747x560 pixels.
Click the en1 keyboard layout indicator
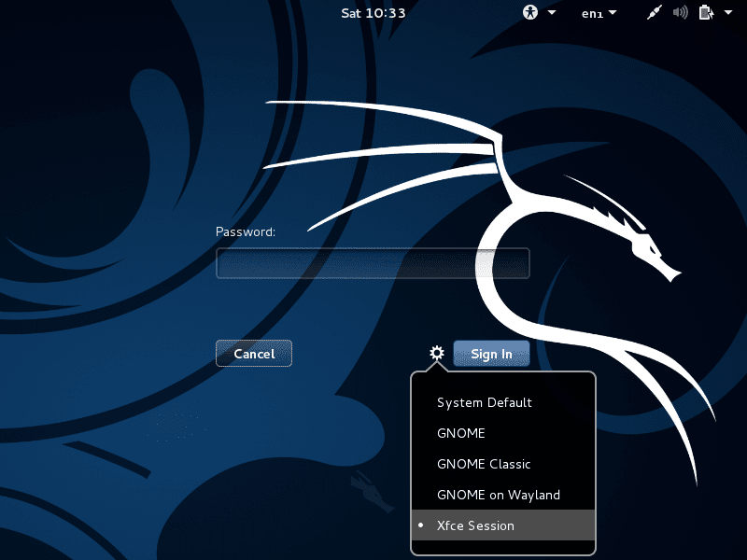tap(592, 13)
